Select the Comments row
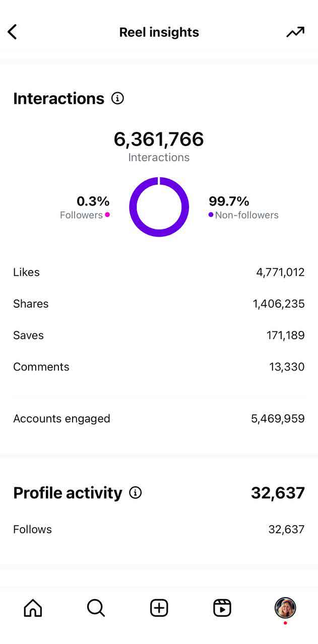This screenshot has height=644, width=318. (x=159, y=367)
